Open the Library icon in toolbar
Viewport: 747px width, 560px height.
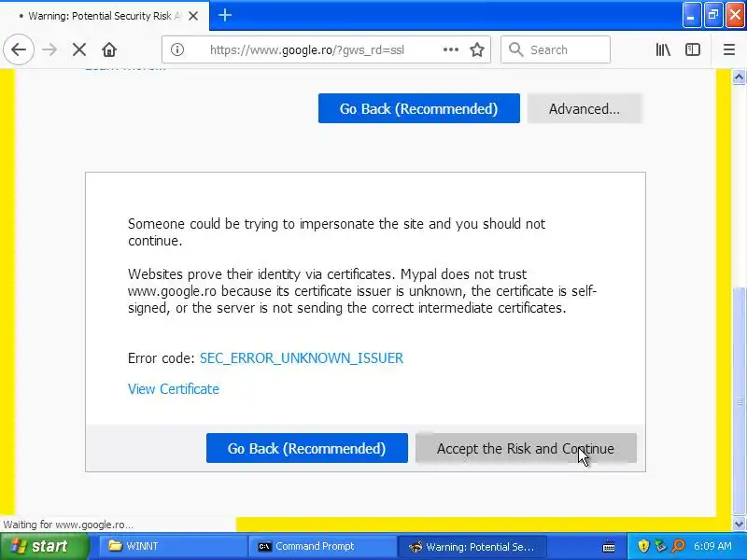pyautogui.click(x=663, y=49)
